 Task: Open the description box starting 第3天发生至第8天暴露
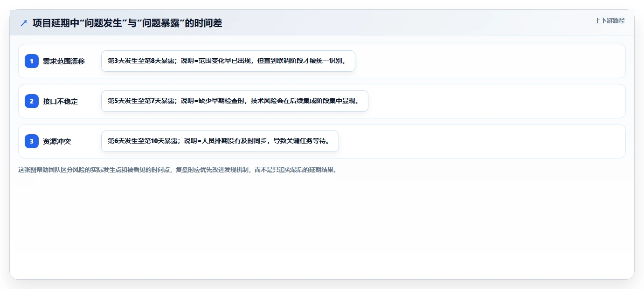pos(228,61)
